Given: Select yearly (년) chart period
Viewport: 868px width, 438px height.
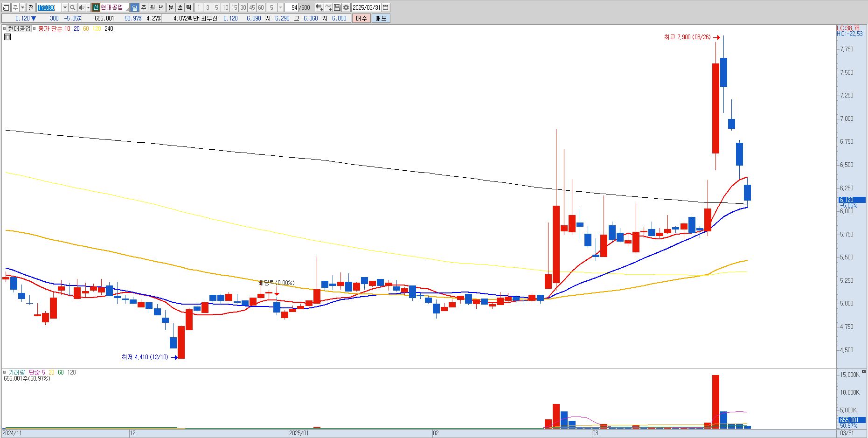Looking at the screenshot, I should [161, 7].
